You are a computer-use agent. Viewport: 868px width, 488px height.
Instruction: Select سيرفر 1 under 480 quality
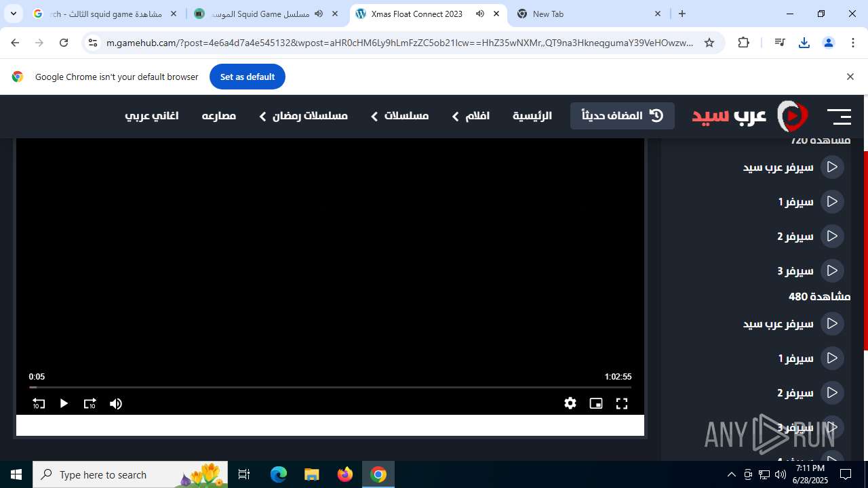point(810,358)
